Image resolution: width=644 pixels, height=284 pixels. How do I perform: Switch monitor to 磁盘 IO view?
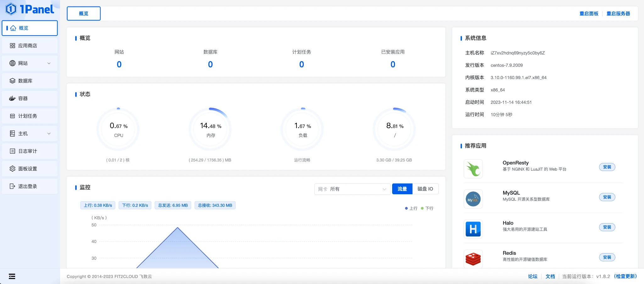(425, 189)
